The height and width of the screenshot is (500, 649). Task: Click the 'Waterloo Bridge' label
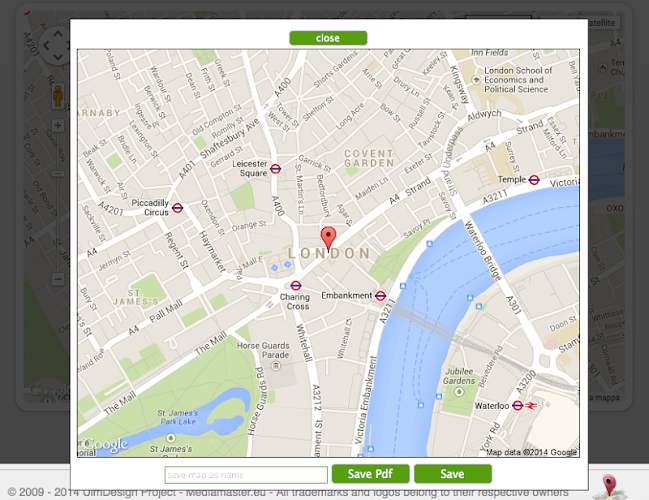click(x=483, y=250)
